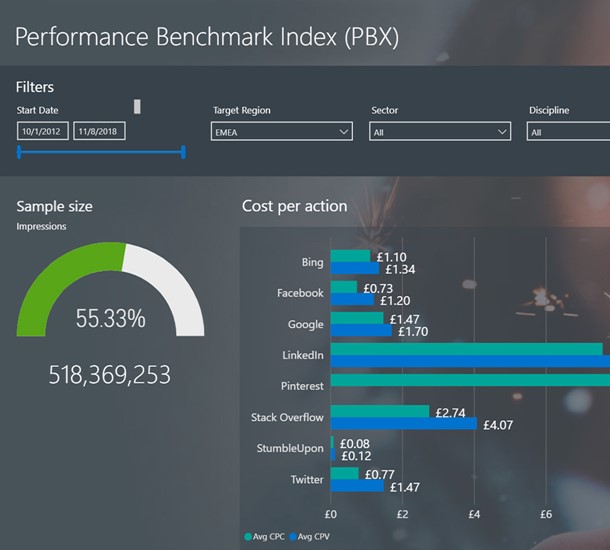The width and height of the screenshot is (610, 550).
Task: Click Stack Overflow Avg CPV blue bar
Action: (x=404, y=424)
